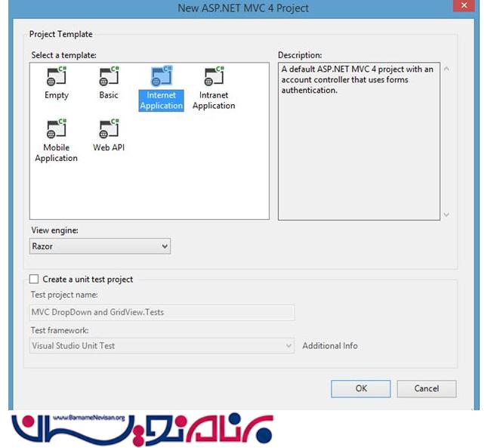The width and height of the screenshot is (494, 448).
Task: Choose the Internet Application template icon
Action: (162, 76)
